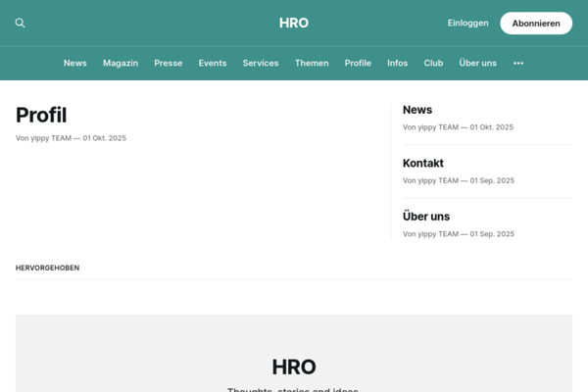Open the Club menu item
Viewport: 588px width, 392px height.
point(433,63)
